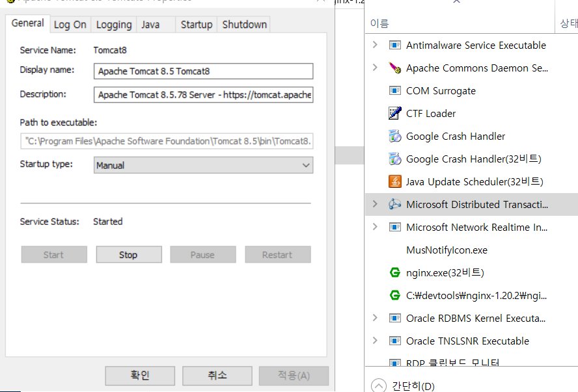Click the Microsoft Distributed Transaction icon
This screenshot has height=392, width=578.
tap(395, 204)
